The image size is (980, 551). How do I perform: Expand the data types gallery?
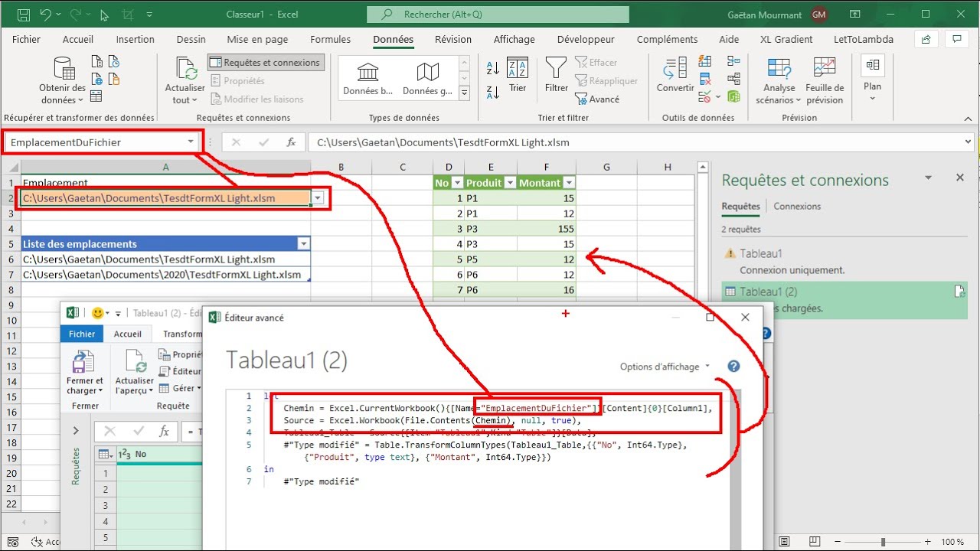point(464,93)
